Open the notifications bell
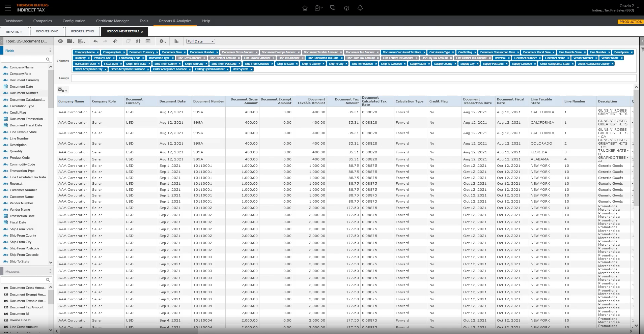This screenshot has height=334, width=644. (x=360, y=8)
